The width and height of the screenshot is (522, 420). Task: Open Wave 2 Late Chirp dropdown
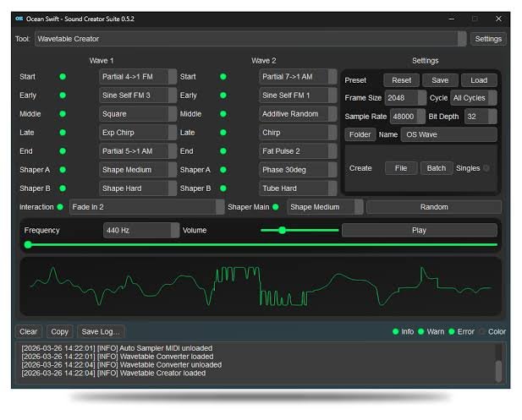click(298, 133)
